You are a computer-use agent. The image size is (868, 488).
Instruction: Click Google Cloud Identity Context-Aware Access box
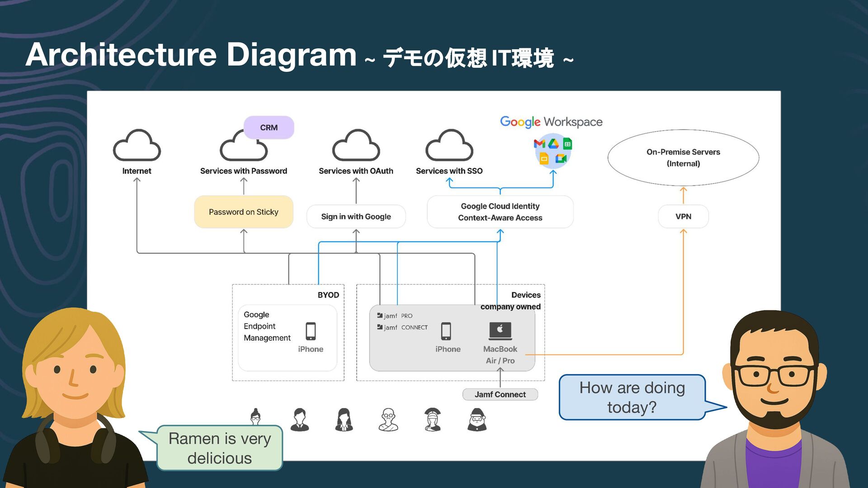coord(500,212)
